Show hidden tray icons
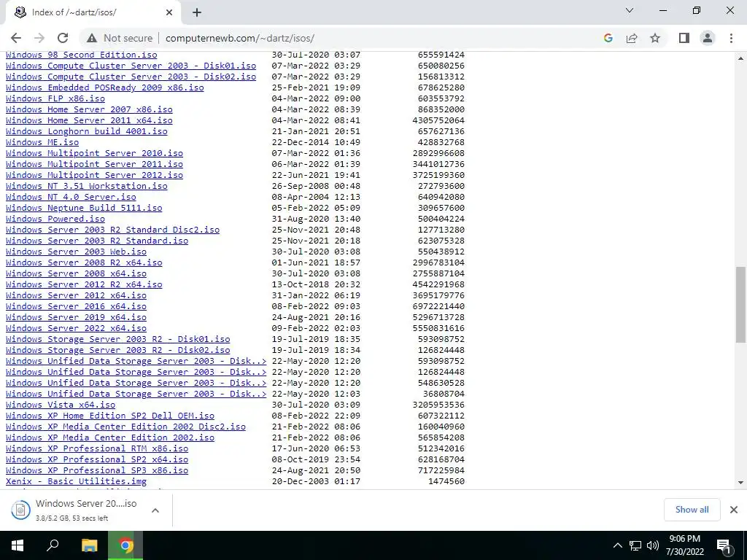 [617, 545]
